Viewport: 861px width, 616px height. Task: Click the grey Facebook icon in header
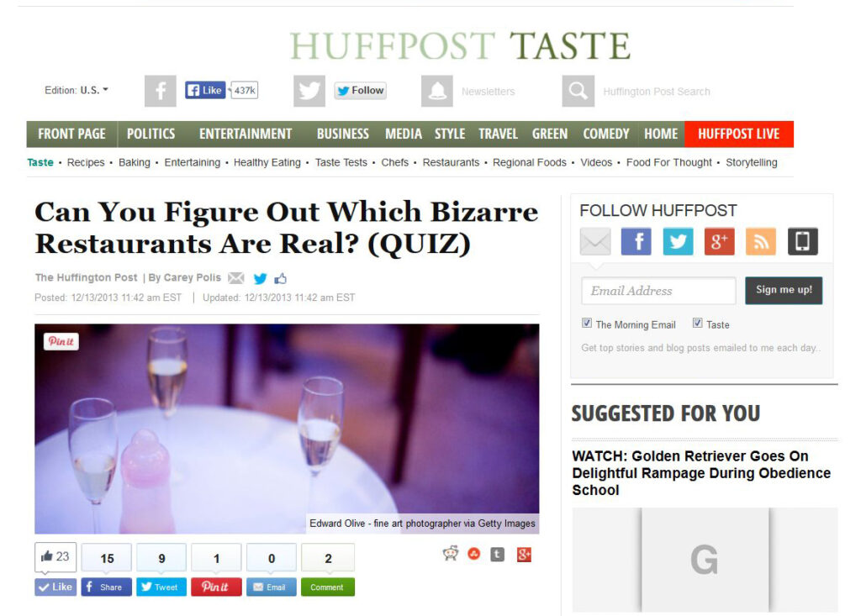click(161, 91)
